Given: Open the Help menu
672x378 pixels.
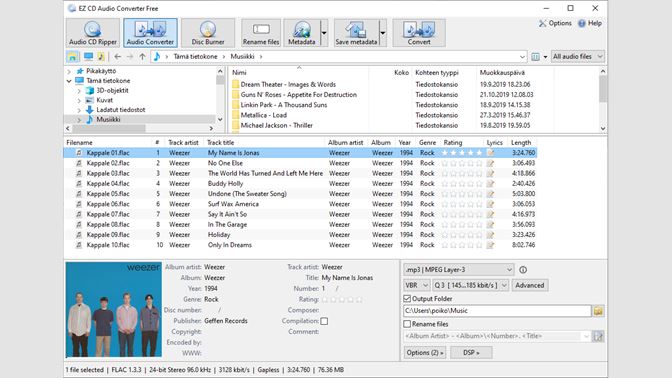Looking at the screenshot, I should [590, 23].
